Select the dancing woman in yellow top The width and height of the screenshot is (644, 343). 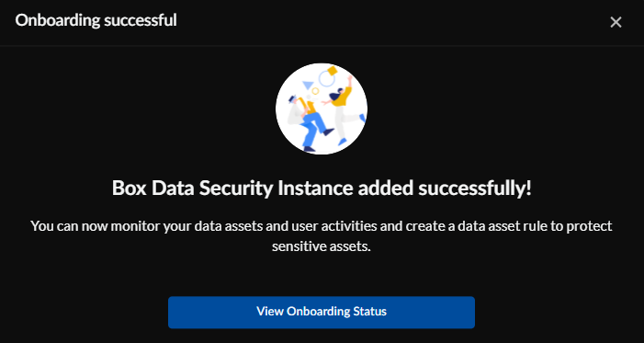click(x=345, y=109)
